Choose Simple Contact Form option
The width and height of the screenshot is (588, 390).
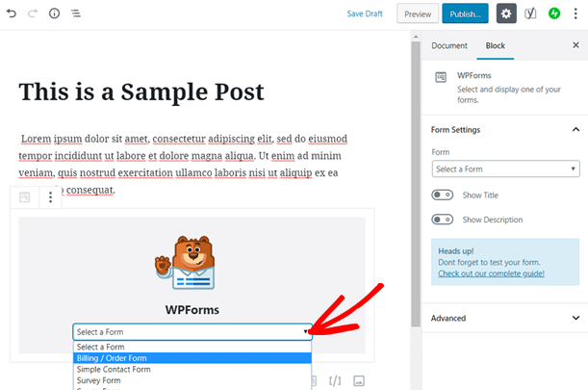pyautogui.click(x=192, y=370)
